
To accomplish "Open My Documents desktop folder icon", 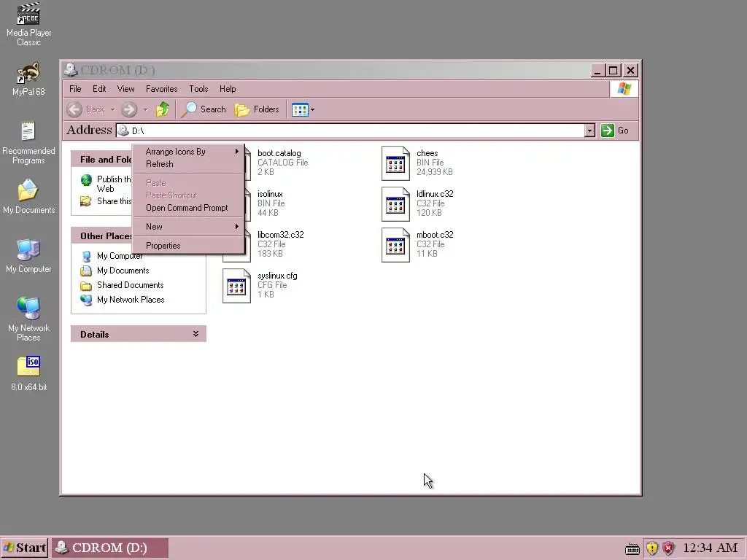I will [x=28, y=197].
